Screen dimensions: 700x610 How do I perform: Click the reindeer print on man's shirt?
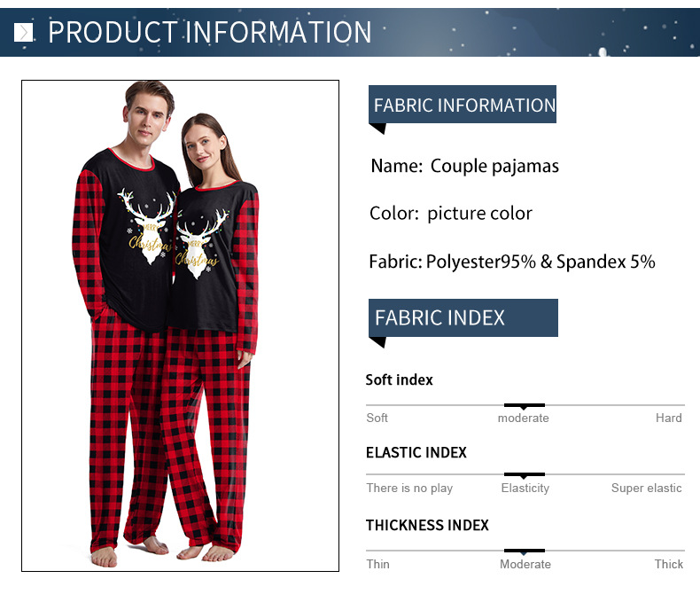[147, 226]
